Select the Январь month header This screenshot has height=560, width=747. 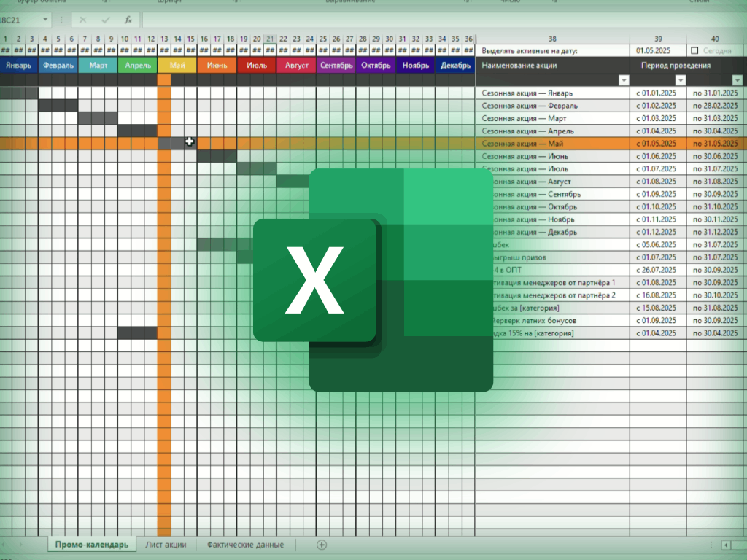(18, 65)
